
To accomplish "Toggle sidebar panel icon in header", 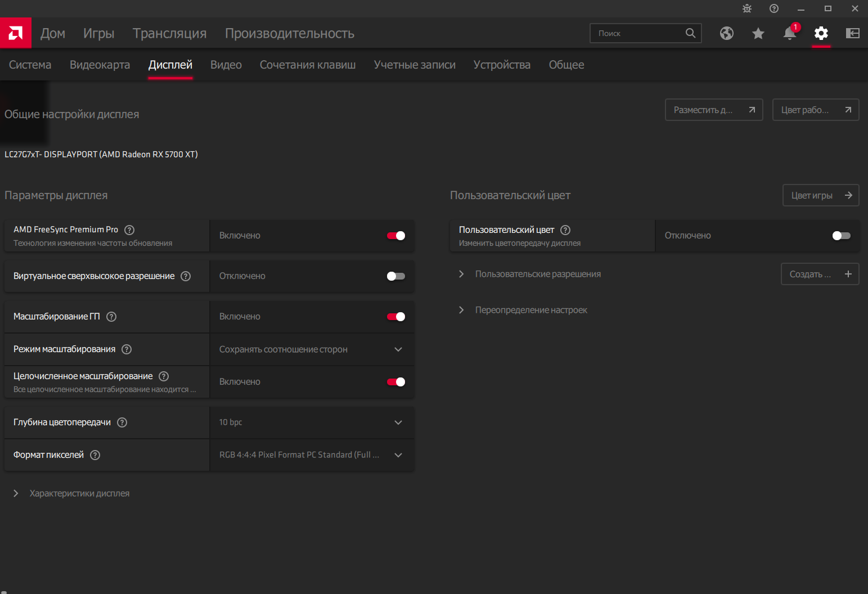I will click(x=853, y=33).
